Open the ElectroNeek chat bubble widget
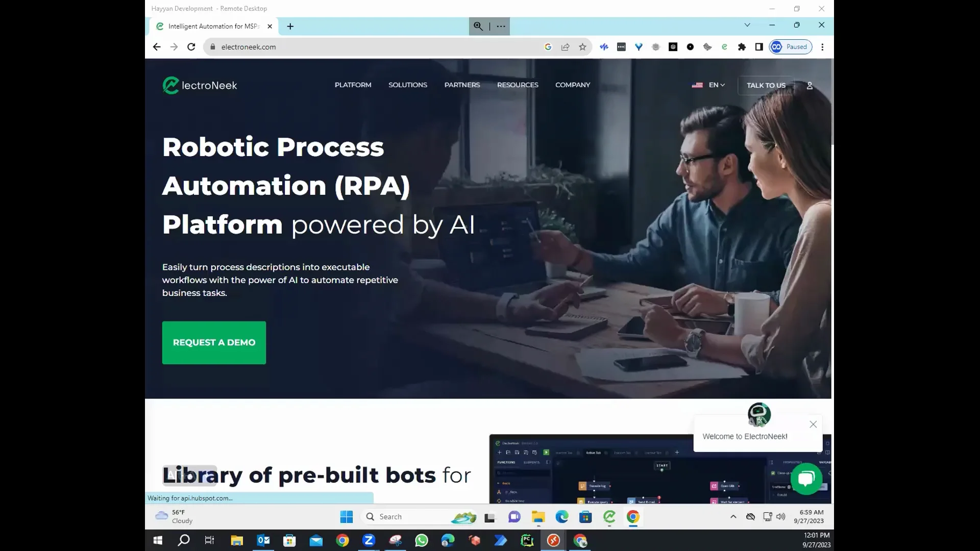The height and width of the screenshot is (551, 980). coord(805,479)
